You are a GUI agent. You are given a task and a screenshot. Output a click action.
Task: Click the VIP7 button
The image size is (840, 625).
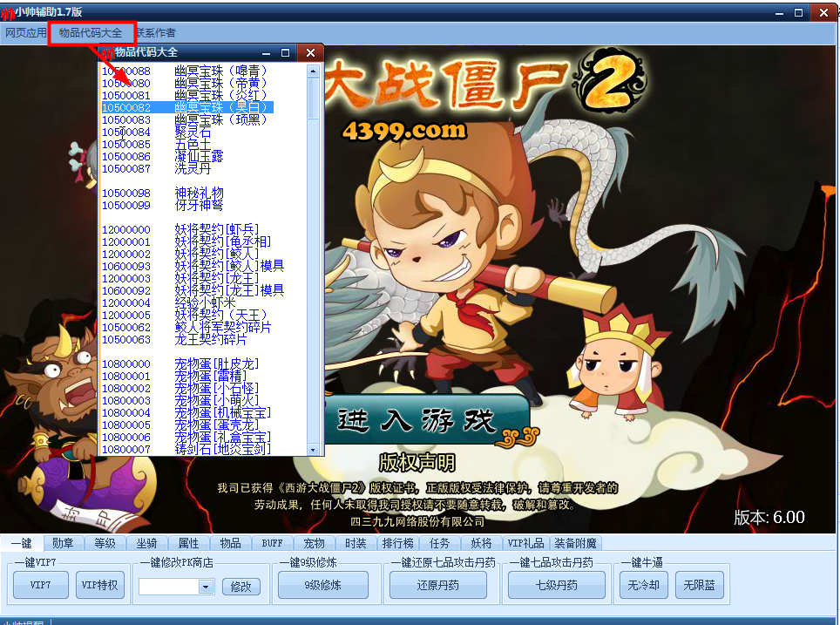(x=40, y=586)
